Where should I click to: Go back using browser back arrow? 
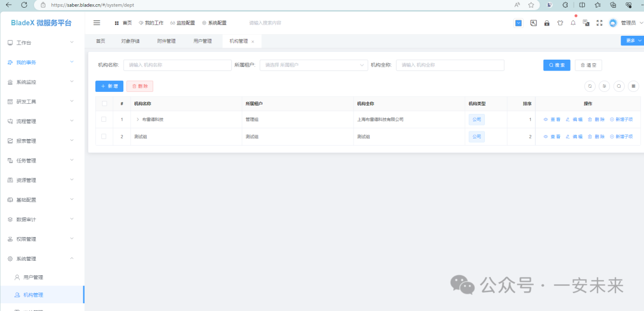8,5
